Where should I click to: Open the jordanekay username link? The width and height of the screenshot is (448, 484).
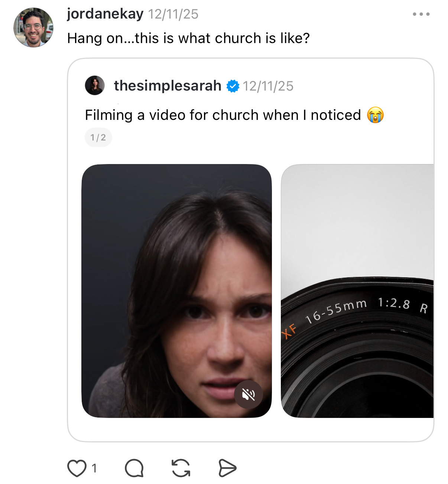pyautogui.click(x=105, y=14)
